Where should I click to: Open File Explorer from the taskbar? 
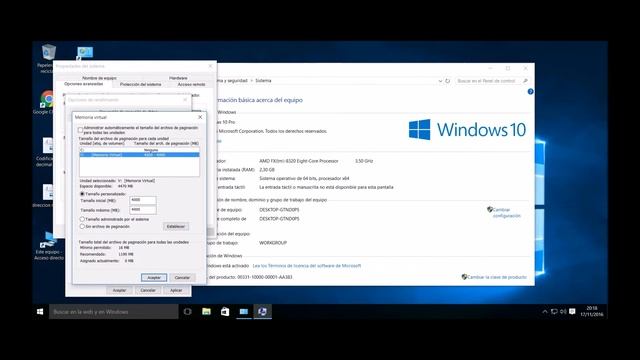pyautogui.click(x=206, y=311)
